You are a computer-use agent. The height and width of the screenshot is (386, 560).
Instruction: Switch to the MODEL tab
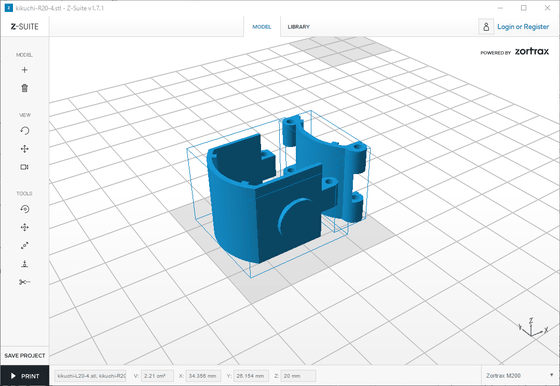pos(262,27)
